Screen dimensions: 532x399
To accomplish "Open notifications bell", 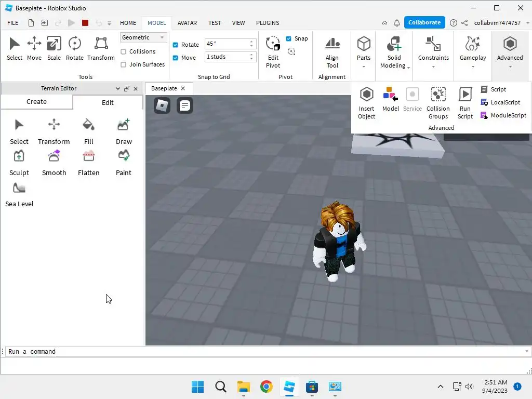I will click(x=396, y=23).
